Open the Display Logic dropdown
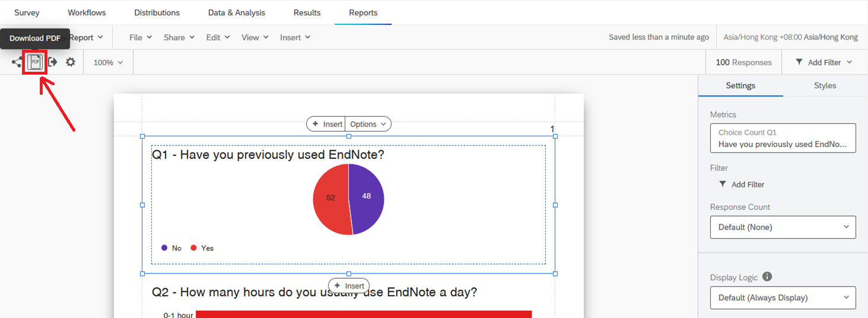Viewport: 868px width, 318px height. (783, 298)
